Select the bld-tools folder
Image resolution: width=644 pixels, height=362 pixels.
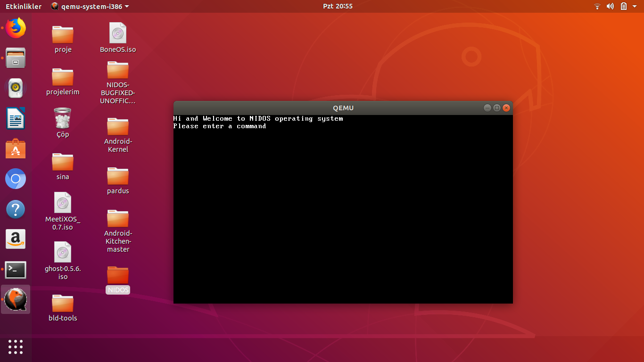click(x=63, y=308)
